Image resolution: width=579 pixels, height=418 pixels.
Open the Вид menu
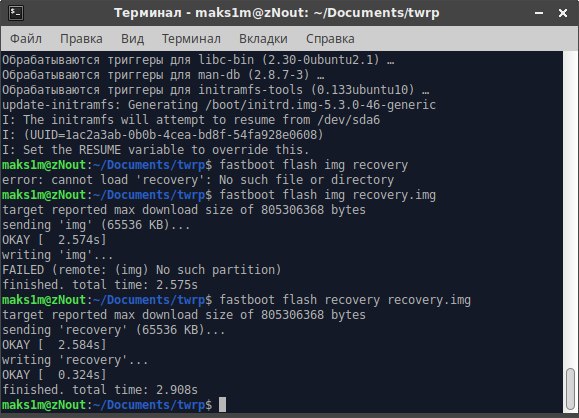click(x=133, y=39)
